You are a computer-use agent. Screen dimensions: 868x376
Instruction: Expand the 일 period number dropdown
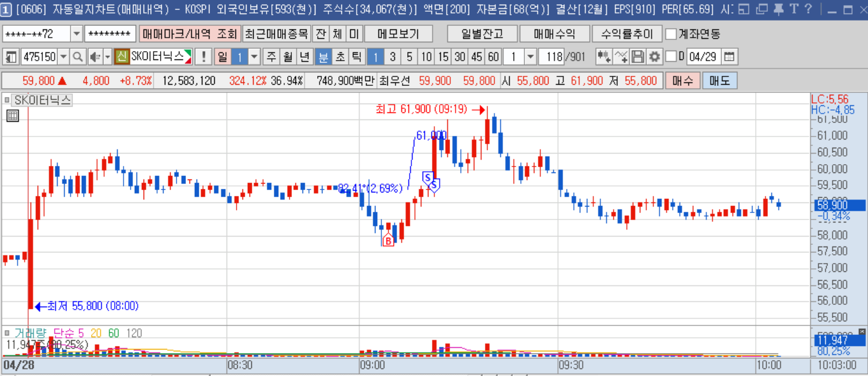tap(254, 57)
